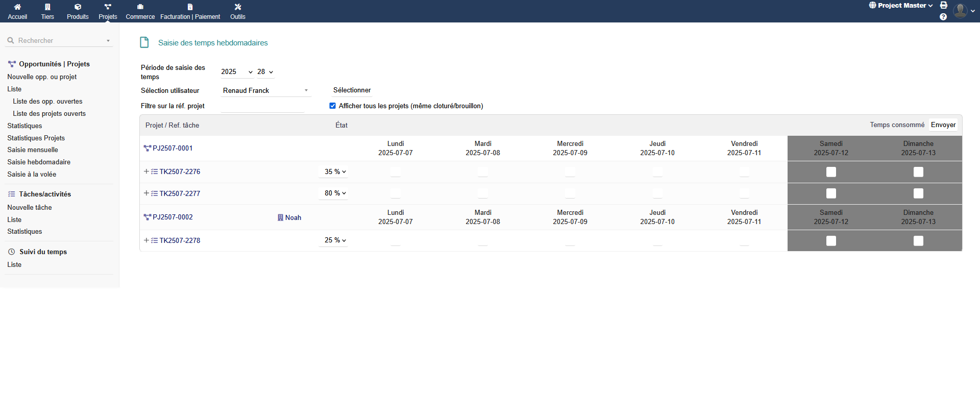980x419 pixels.
Task: Open Facturation | Paiement menu
Action: click(190, 11)
